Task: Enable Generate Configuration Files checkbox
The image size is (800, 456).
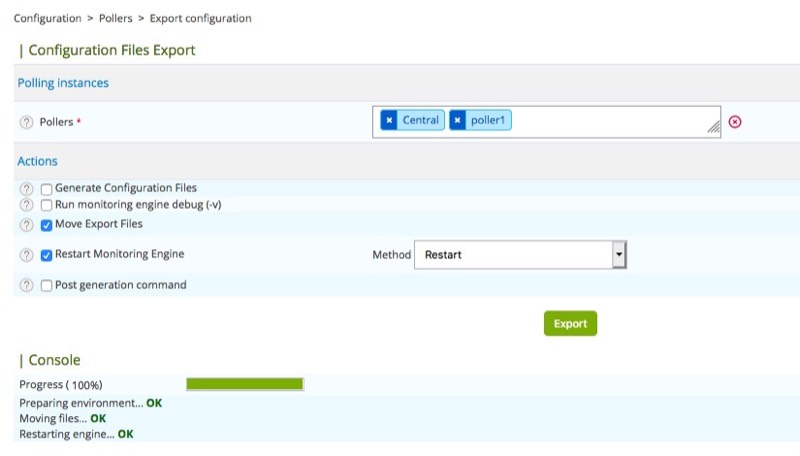Action: click(47, 188)
